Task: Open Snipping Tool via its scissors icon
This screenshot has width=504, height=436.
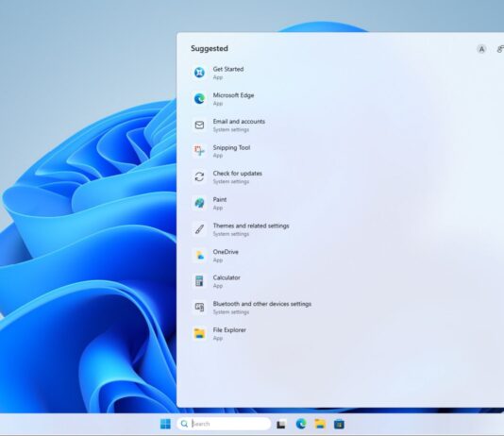Action: 199,151
